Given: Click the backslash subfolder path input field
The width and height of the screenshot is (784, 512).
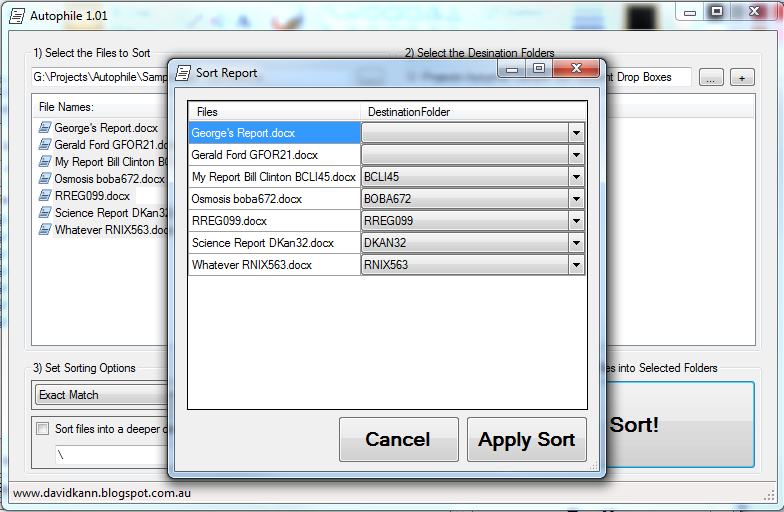Looking at the screenshot, I should (112, 454).
